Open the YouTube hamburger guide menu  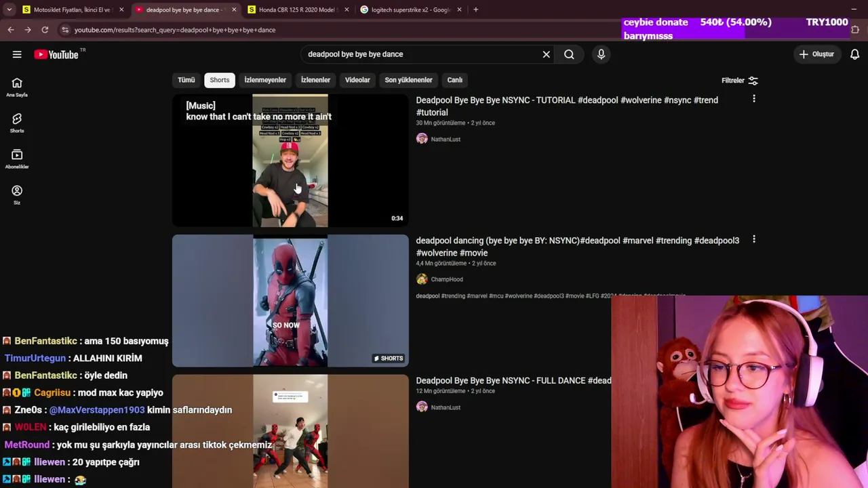point(17,54)
